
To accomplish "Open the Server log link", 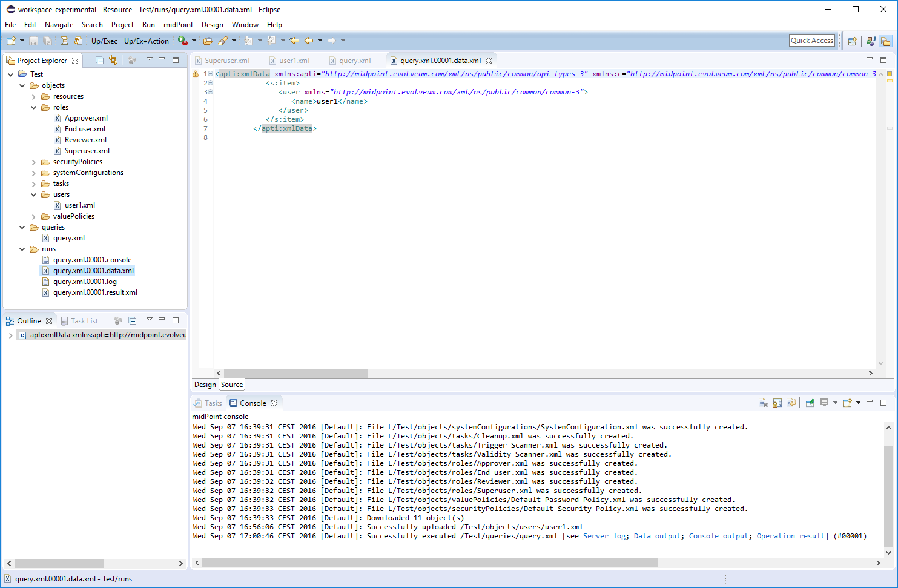I will click(x=604, y=537).
